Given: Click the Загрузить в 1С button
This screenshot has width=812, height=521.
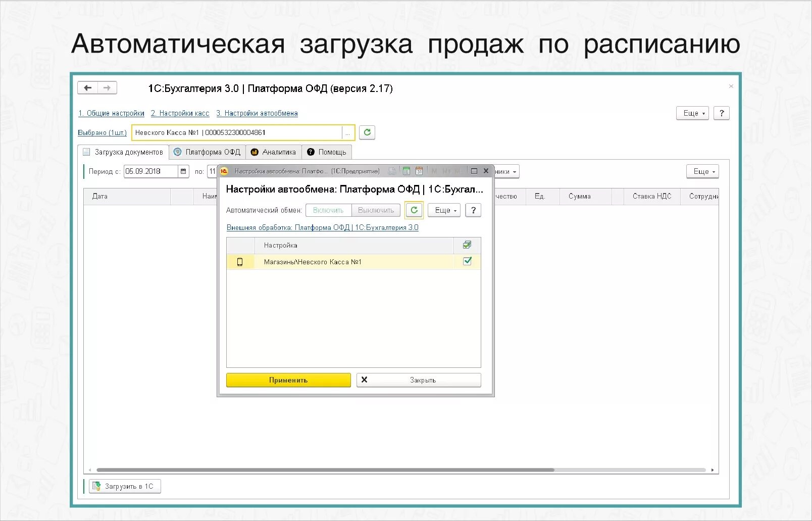Looking at the screenshot, I should [x=125, y=486].
